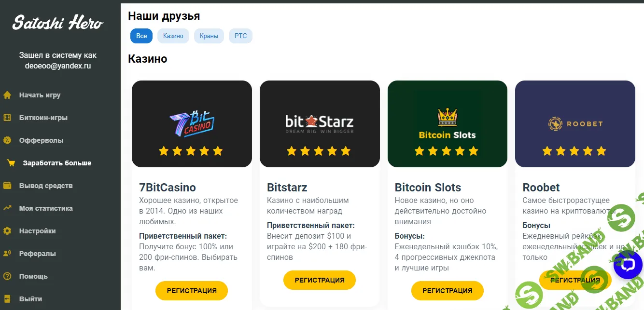
Task: Click the chart icon beside Моя статистика
Action: (x=7, y=208)
